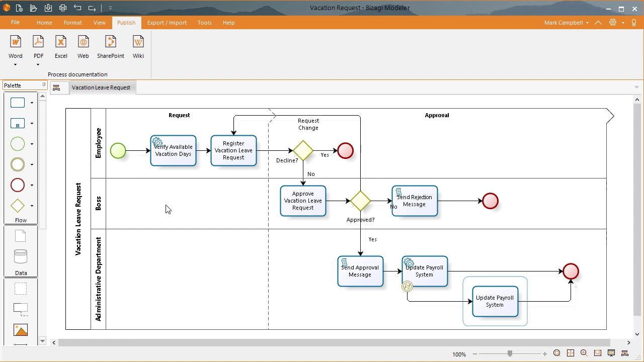Redo the last action

(x=92, y=8)
